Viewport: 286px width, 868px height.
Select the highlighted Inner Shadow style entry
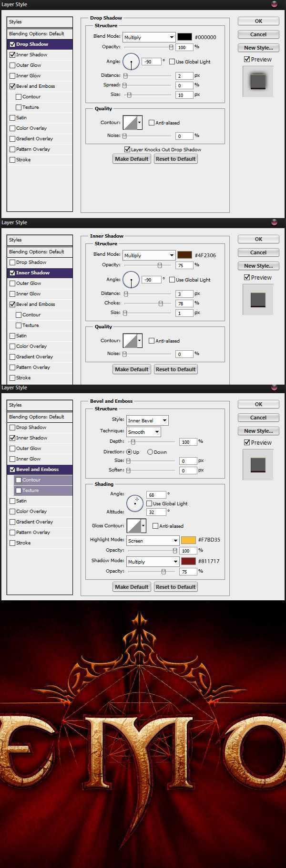33,273
